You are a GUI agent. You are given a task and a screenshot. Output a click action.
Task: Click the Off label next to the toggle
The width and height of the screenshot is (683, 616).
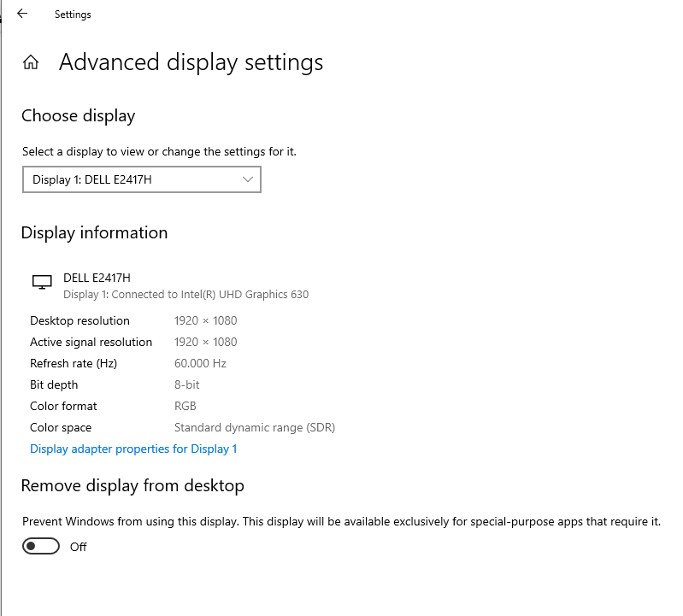(79, 547)
